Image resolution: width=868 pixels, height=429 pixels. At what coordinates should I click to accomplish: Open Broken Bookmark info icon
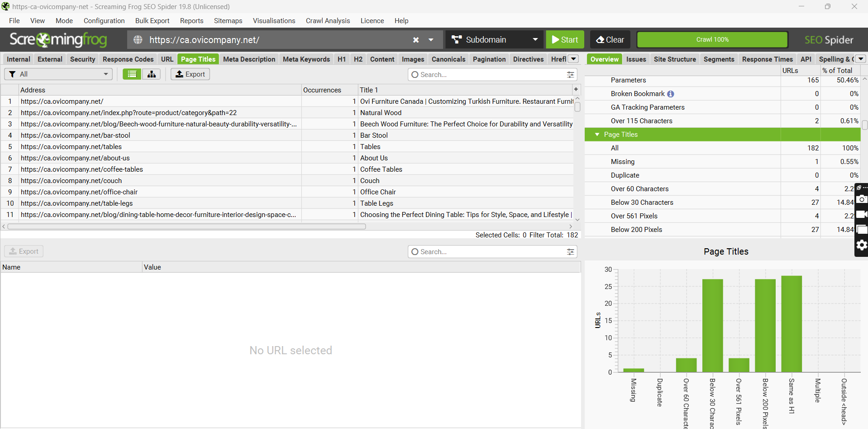(671, 94)
